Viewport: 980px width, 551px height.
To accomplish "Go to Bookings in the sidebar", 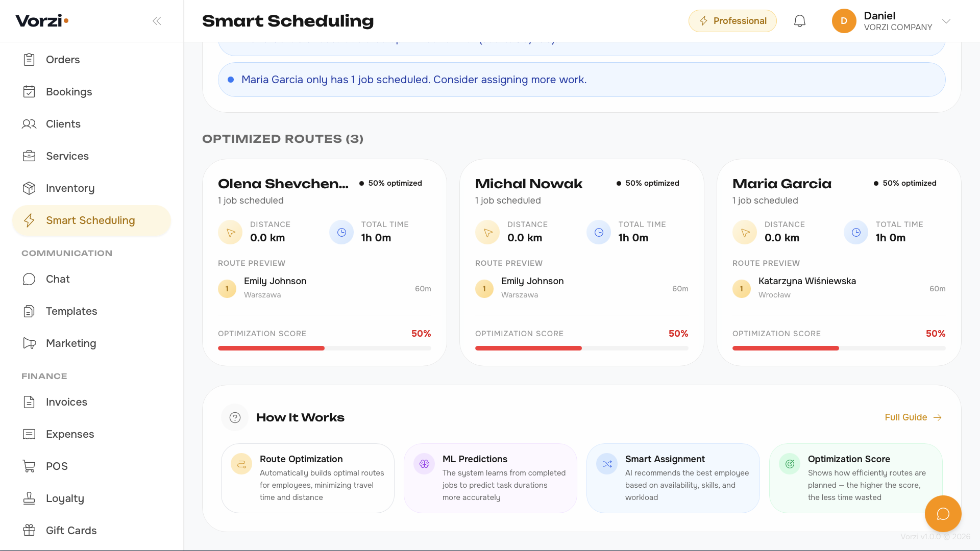I will (91, 92).
